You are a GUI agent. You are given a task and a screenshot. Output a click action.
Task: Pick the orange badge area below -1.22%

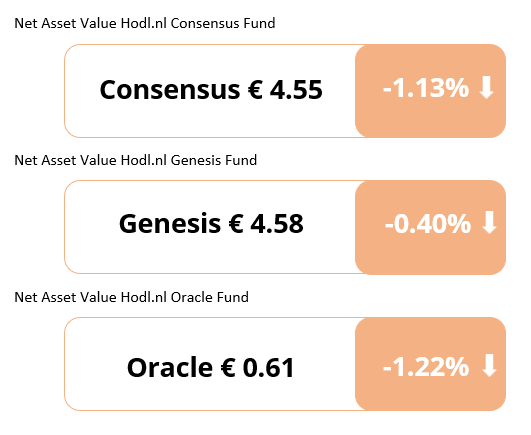pyautogui.click(x=430, y=394)
